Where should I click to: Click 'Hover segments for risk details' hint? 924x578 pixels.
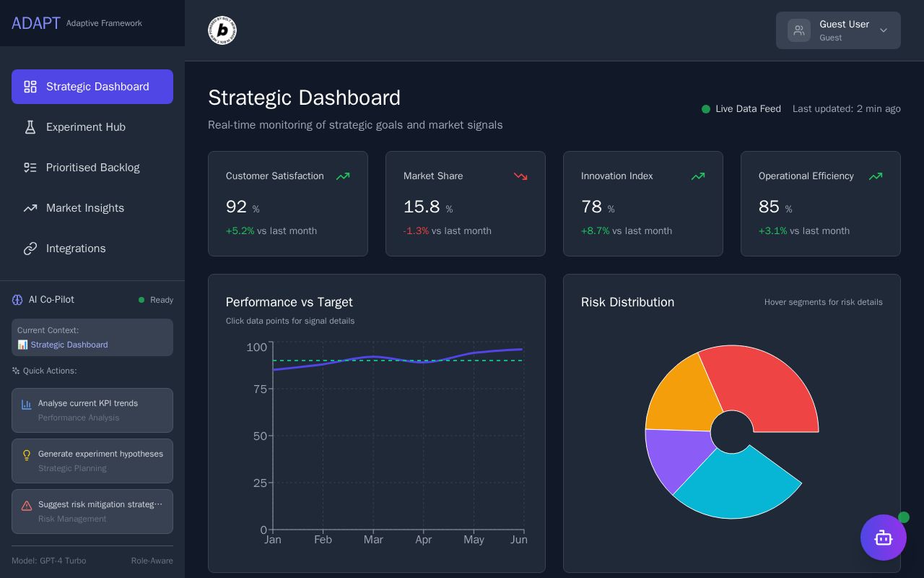pyautogui.click(x=824, y=302)
